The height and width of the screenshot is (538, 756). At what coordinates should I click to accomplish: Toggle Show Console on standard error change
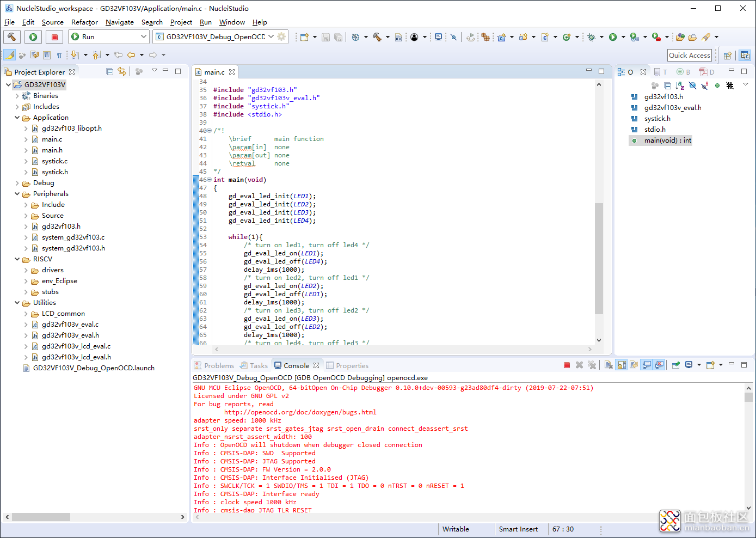tap(659, 365)
